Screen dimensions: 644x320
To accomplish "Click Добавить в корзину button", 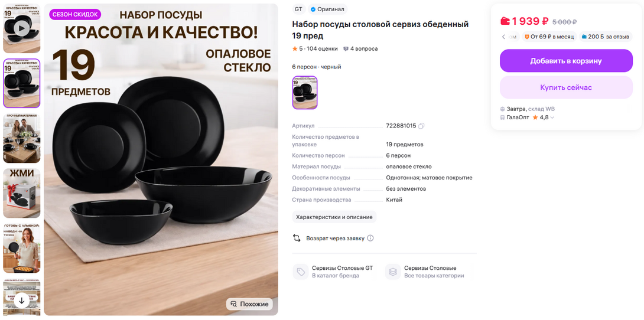I will click(566, 61).
